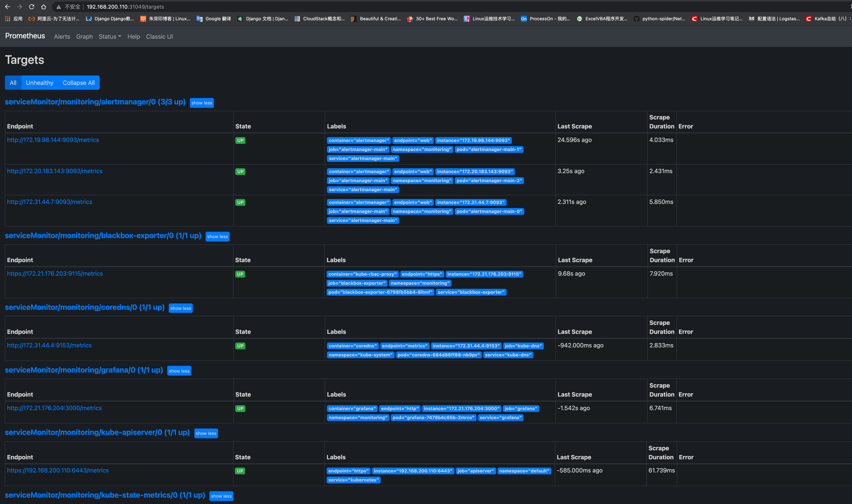Open endpoint http://172.31.44.4:9153/metrics
852x504 pixels.
(x=49, y=345)
